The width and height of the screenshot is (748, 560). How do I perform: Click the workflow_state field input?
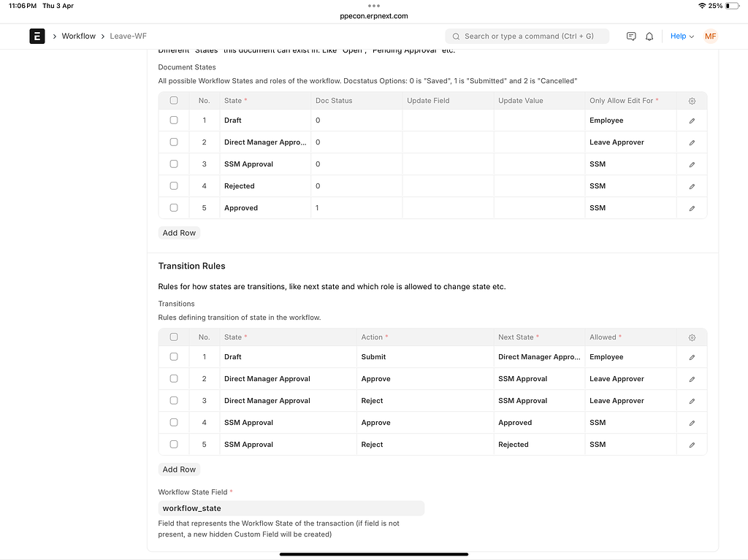click(291, 507)
